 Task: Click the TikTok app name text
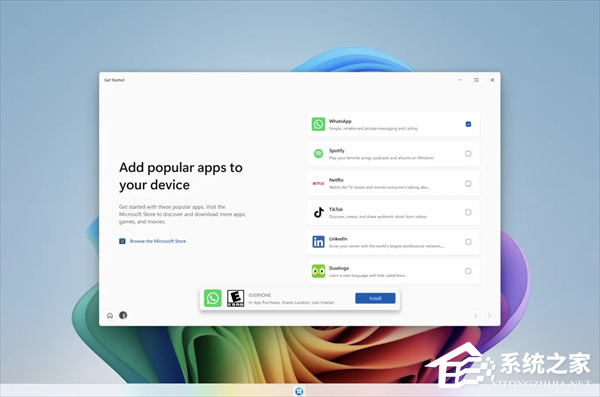pos(336,209)
